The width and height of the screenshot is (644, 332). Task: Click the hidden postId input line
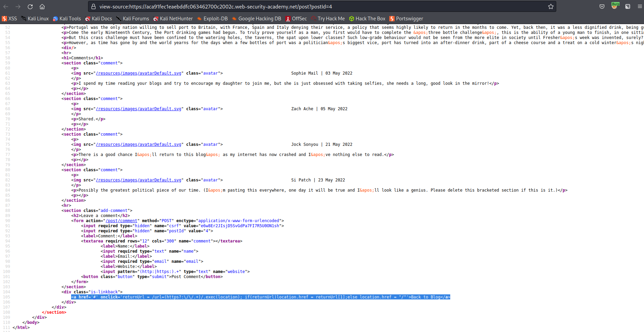[147, 231]
